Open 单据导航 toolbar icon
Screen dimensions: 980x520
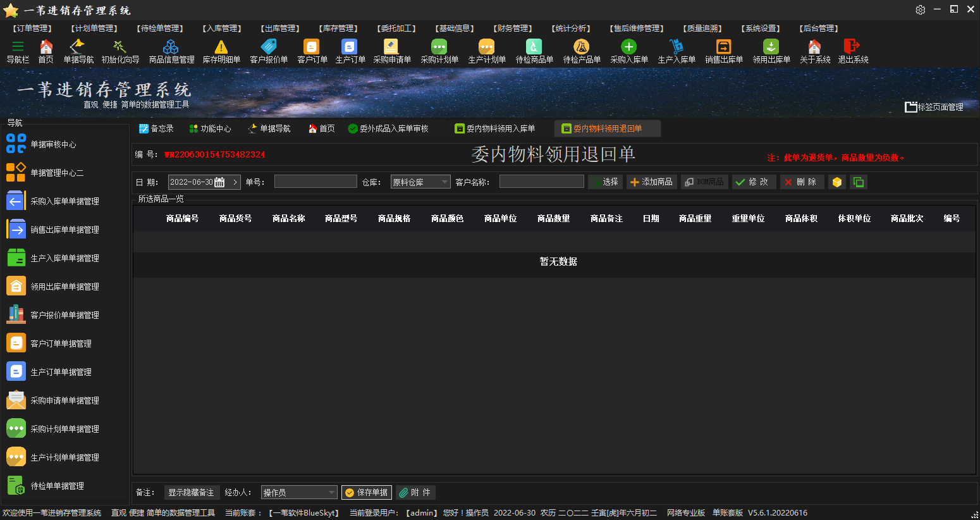(78, 51)
